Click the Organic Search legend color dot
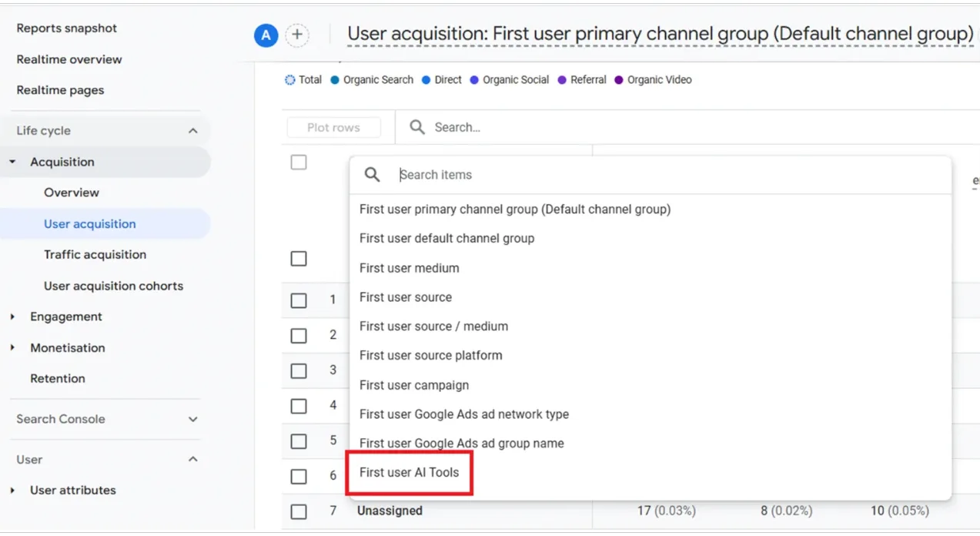This screenshot has width=980, height=536. [x=333, y=79]
